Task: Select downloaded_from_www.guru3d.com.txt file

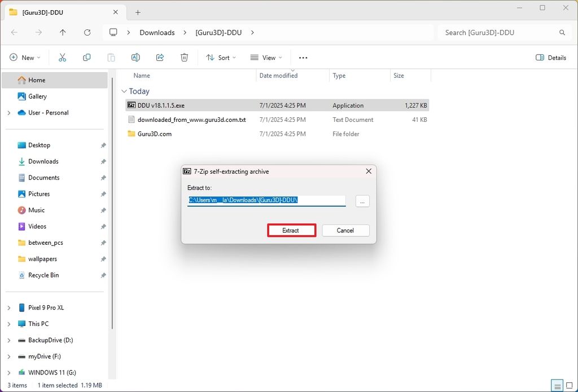Action: coord(277,120)
